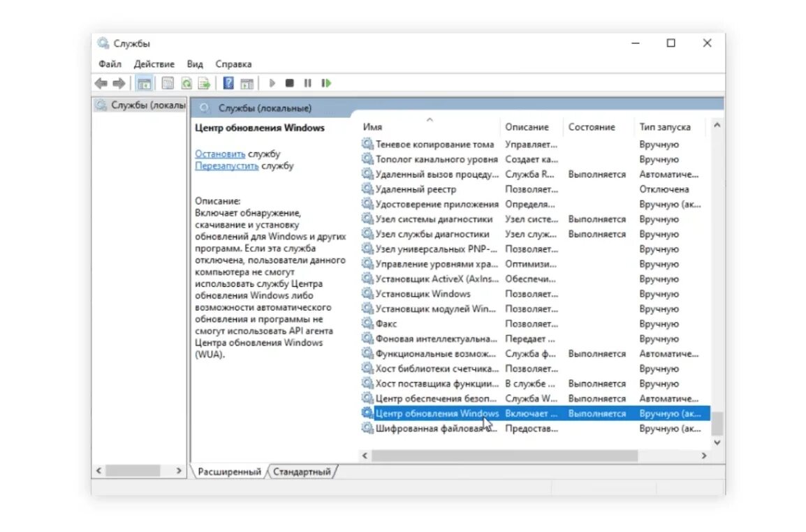Click the gear icon of Удостоверение приложения

pos(367,204)
